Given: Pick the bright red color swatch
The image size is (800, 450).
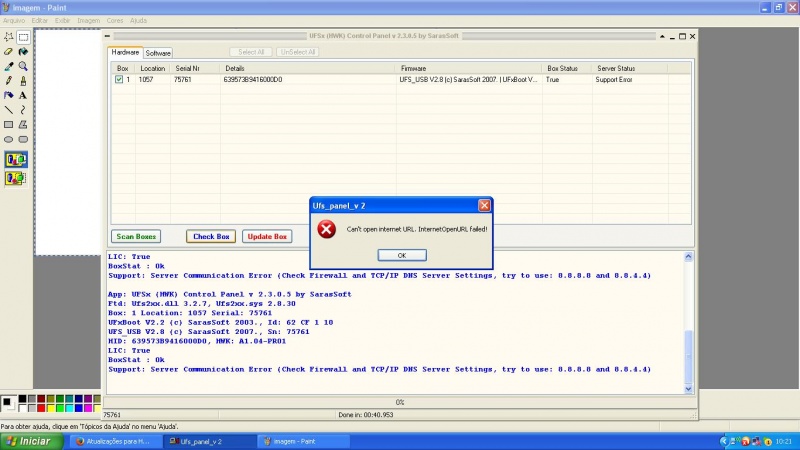Looking at the screenshot, I should pyautogui.click(x=41, y=408).
